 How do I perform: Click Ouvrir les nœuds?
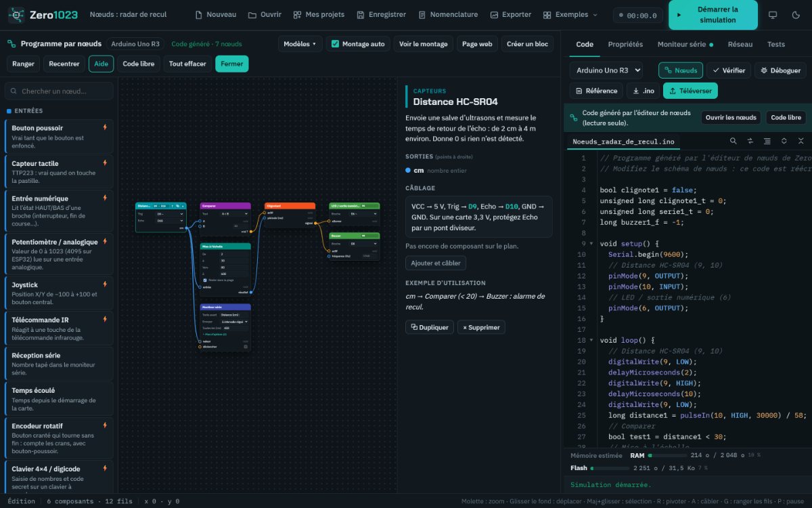[730, 117]
